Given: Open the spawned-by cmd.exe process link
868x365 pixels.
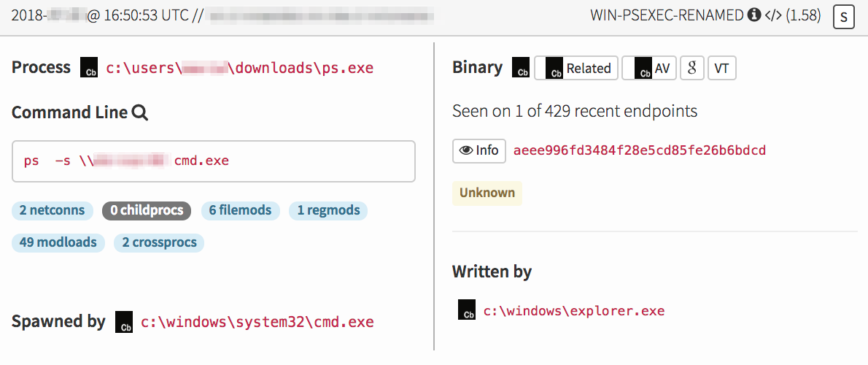Looking at the screenshot, I should click(x=257, y=322).
